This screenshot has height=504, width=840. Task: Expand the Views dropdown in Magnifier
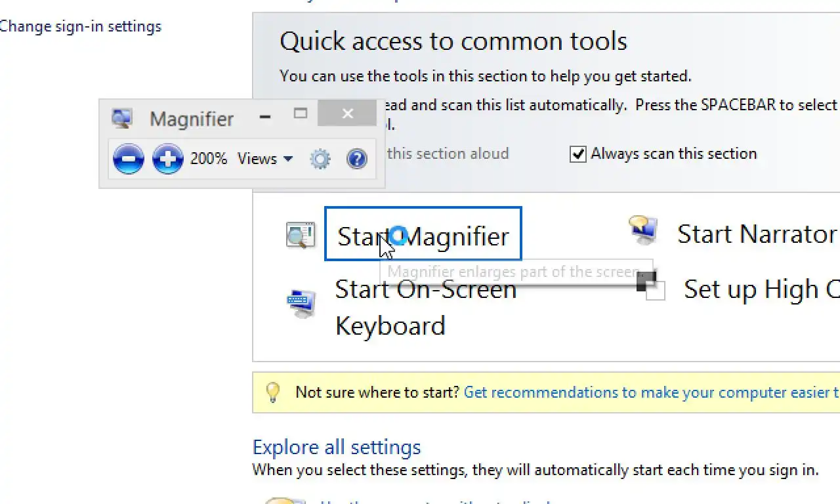click(x=265, y=159)
